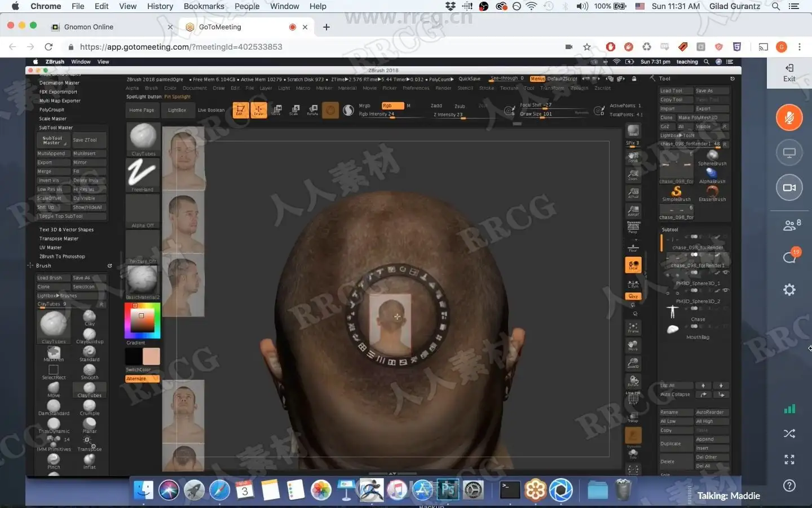Expand the Transpose Master plugin
The width and height of the screenshot is (812, 508).
[59, 239]
